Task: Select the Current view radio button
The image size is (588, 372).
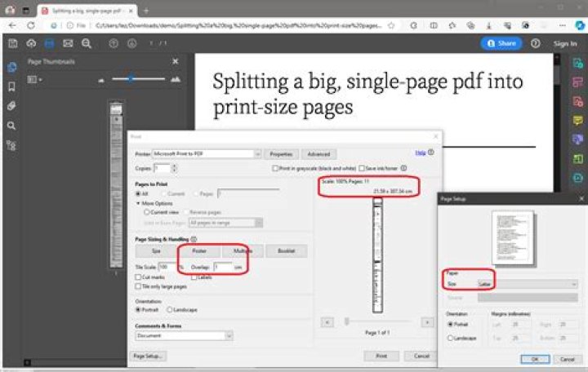Action: click(x=147, y=212)
